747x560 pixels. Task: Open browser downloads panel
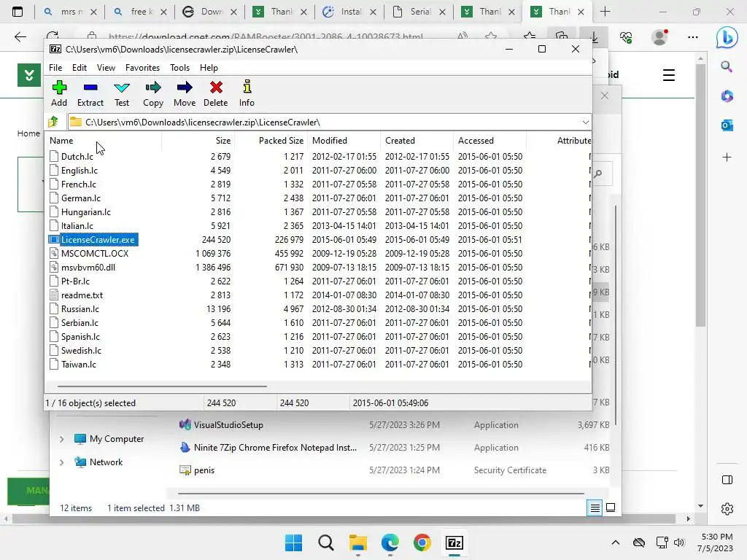[x=594, y=36]
